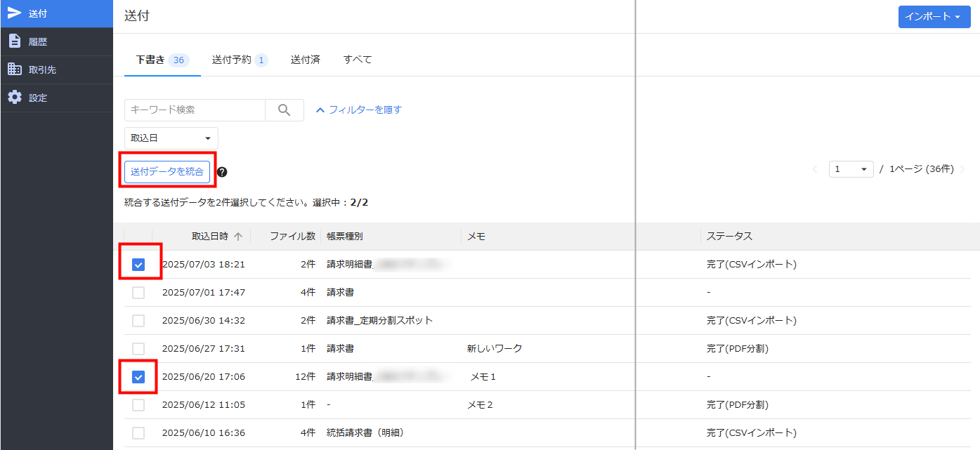Go to the previous page arrow
The width and height of the screenshot is (980, 450).
click(x=816, y=169)
